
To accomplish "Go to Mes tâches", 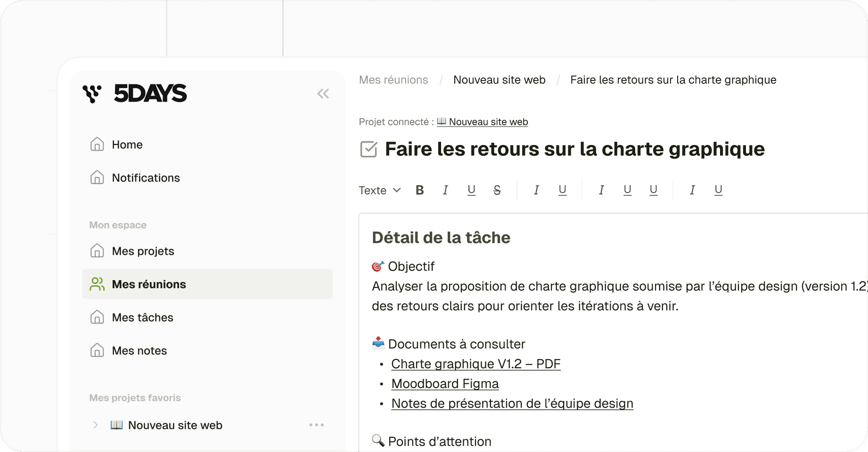I will click(x=142, y=318).
